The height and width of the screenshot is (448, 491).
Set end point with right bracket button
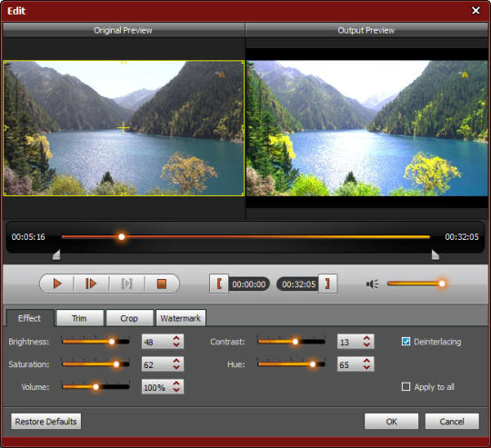tap(327, 284)
